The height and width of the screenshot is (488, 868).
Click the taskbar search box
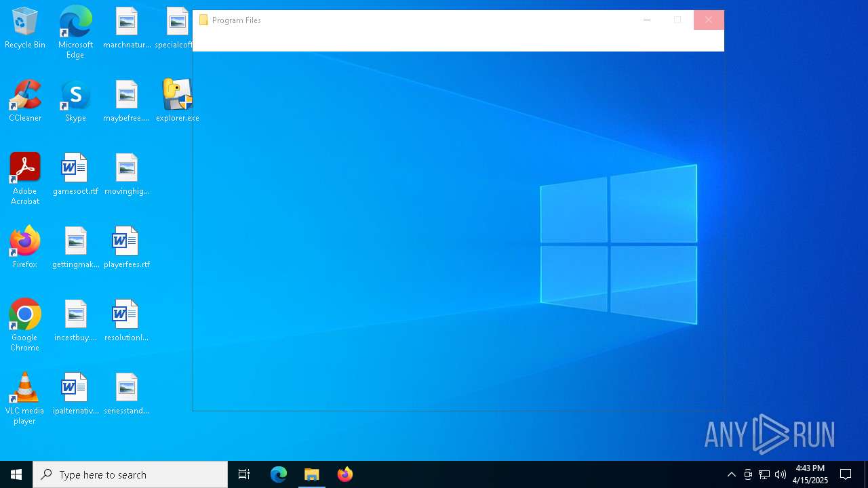(130, 474)
